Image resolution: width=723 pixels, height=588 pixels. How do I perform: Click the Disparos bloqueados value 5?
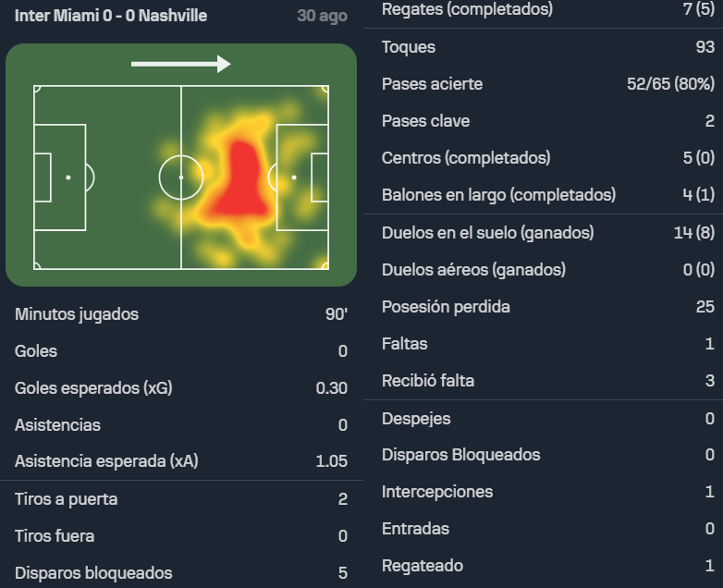tap(342, 573)
